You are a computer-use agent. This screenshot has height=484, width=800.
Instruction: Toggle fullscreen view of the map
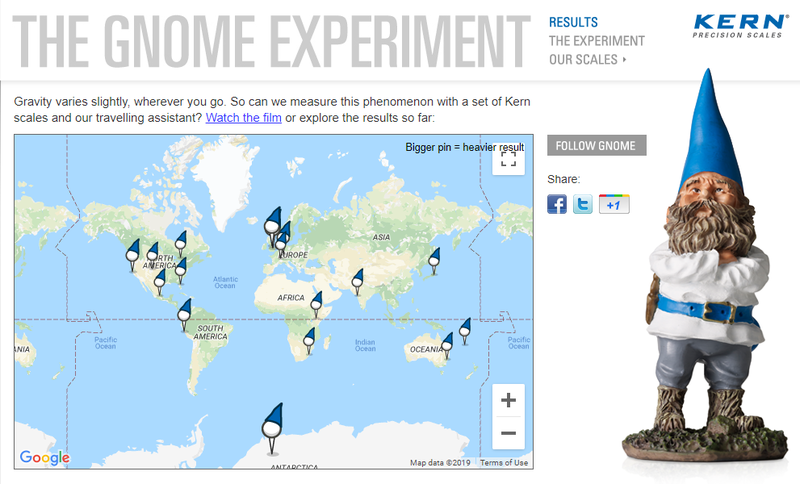pyautogui.click(x=508, y=159)
